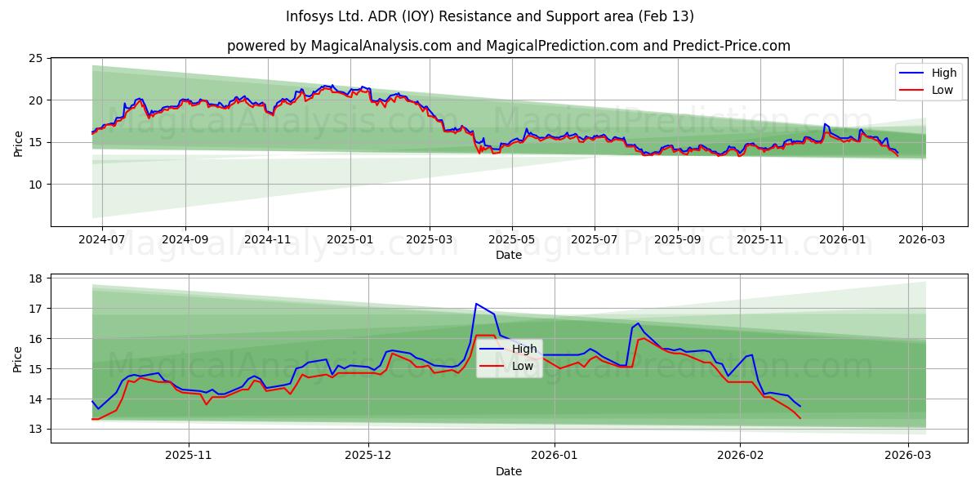This screenshot has height=490, width=980.
Task: Click the '2026-02' date label on bottom chart axis
Action: click(x=740, y=457)
